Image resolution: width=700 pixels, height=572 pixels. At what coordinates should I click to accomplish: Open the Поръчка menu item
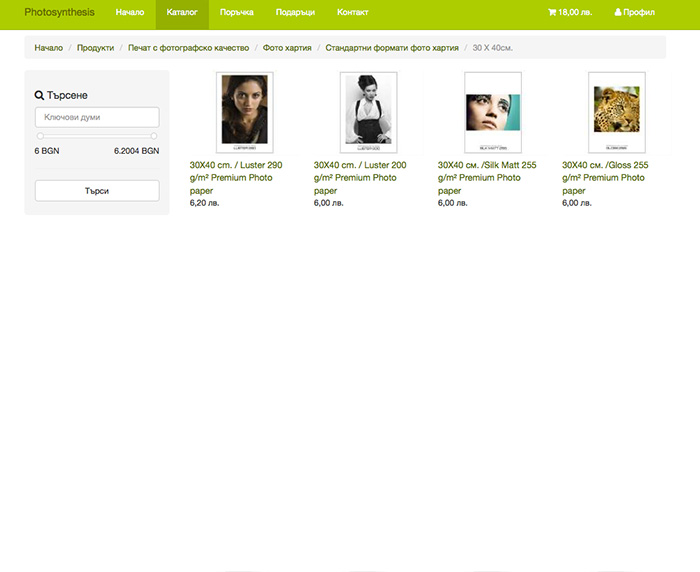[236, 13]
